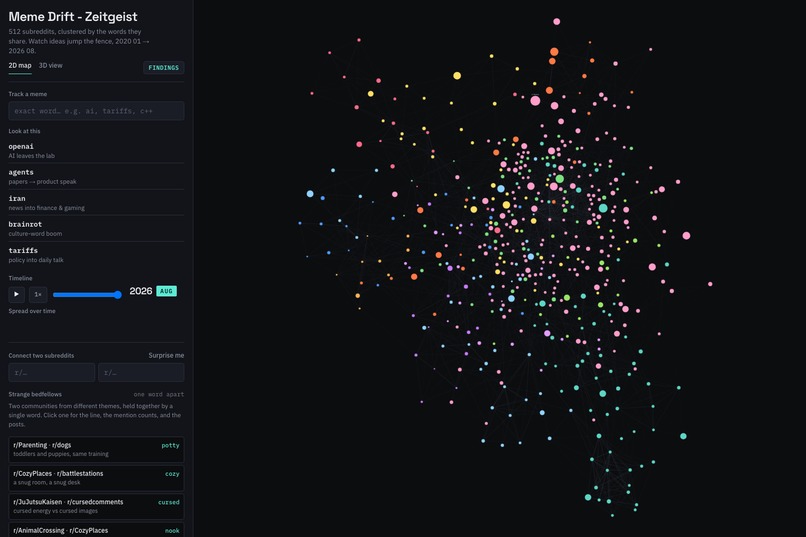Track the tariffs meme

[96, 254]
